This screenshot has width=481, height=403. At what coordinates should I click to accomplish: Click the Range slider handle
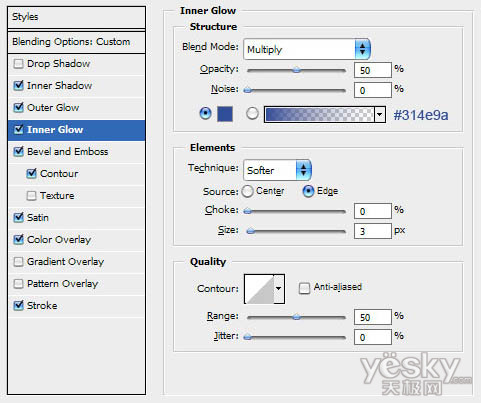click(296, 317)
